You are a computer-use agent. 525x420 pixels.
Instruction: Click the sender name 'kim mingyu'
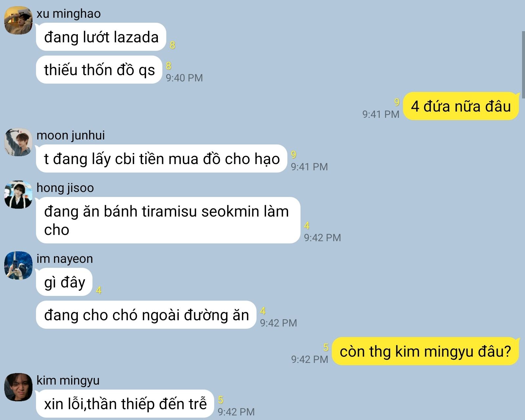coord(68,380)
